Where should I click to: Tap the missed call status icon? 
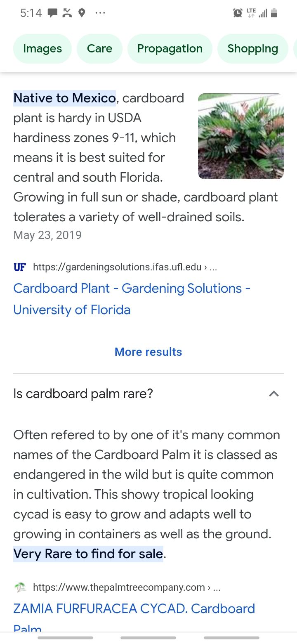tap(67, 13)
